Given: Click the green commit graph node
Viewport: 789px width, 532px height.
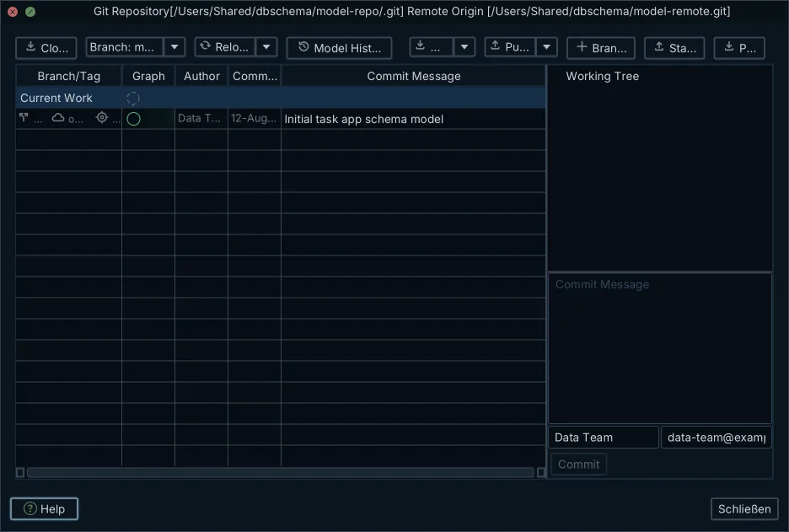Looking at the screenshot, I should pos(133,119).
